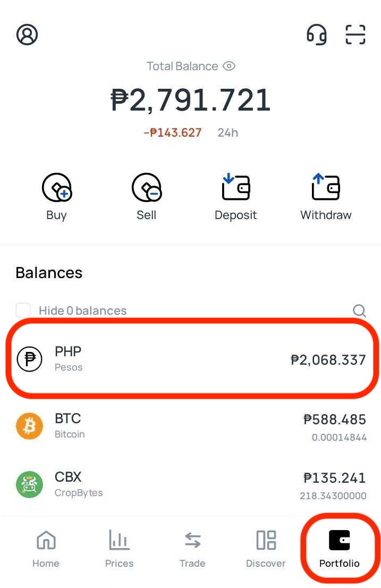Enable the Hide 0 balances checkbox
The height and width of the screenshot is (588, 381).
[23, 310]
